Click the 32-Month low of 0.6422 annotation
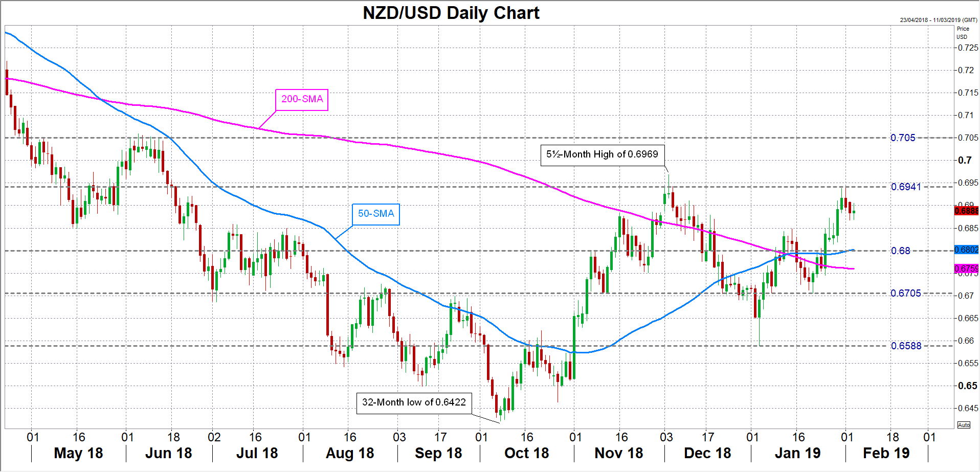Image resolution: width=980 pixels, height=472 pixels. pyautogui.click(x=414, y=402)
